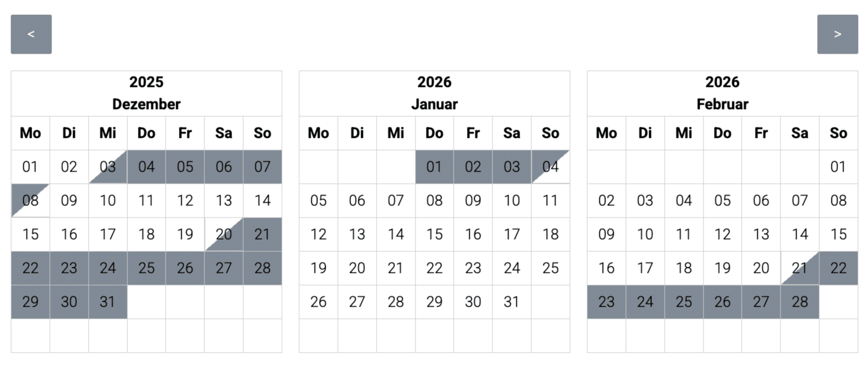Choose January 4 half-booked cell
Viewport: 868px width, 367px height.
[x=550, y=167]
